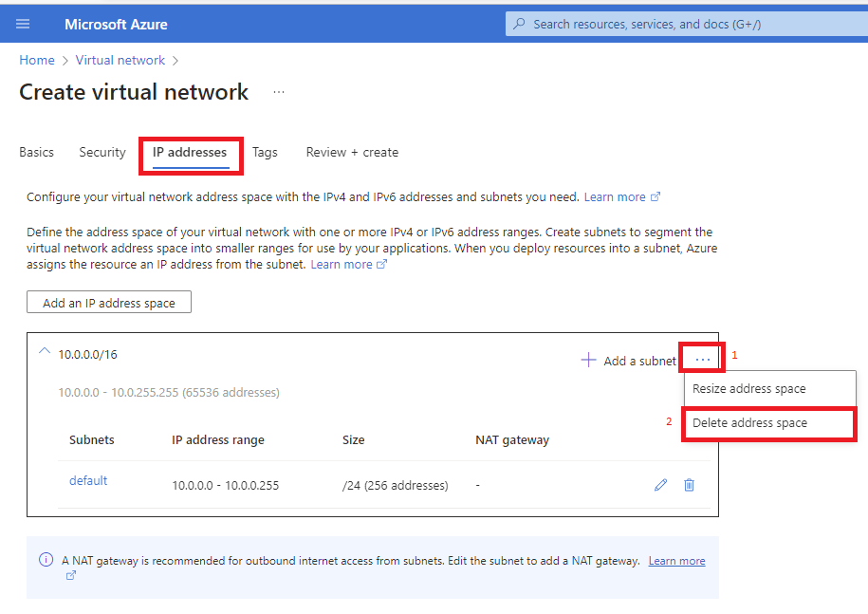The width and height of the screenshot is (868, 614).
Task: Click the external link icon after first Learn more
Action: coord(654,196)
